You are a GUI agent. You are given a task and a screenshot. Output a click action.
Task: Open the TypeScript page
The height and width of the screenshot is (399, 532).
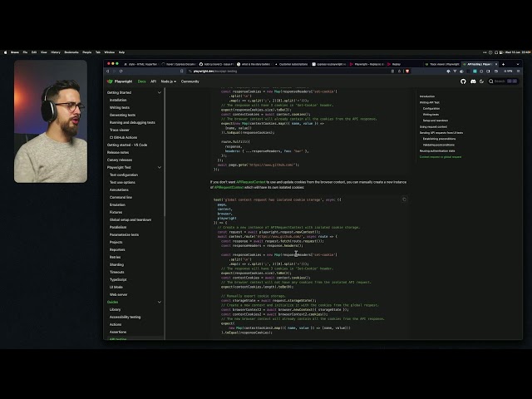(118, 279)
